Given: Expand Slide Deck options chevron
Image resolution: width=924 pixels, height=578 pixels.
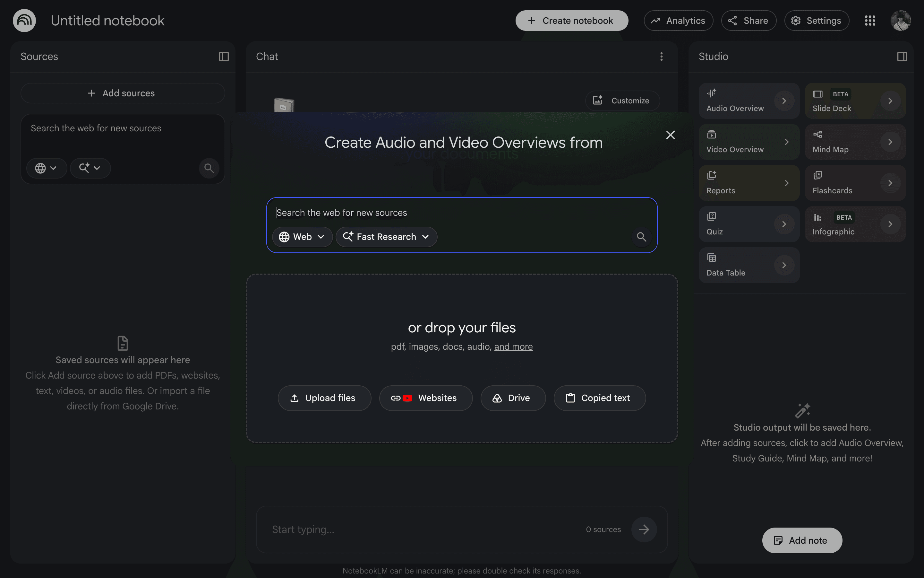Looking at the screenshot, I should [x=890, y=101].
